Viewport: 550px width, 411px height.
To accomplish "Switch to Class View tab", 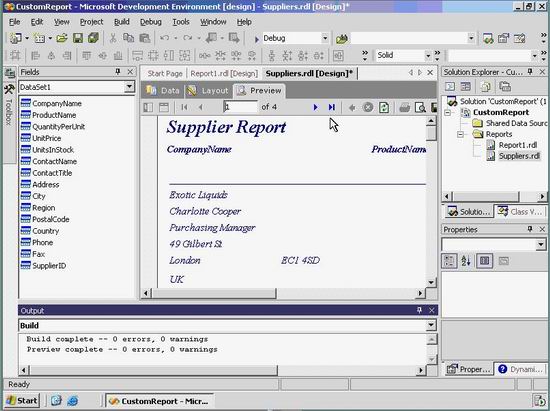I will (520, 212).
